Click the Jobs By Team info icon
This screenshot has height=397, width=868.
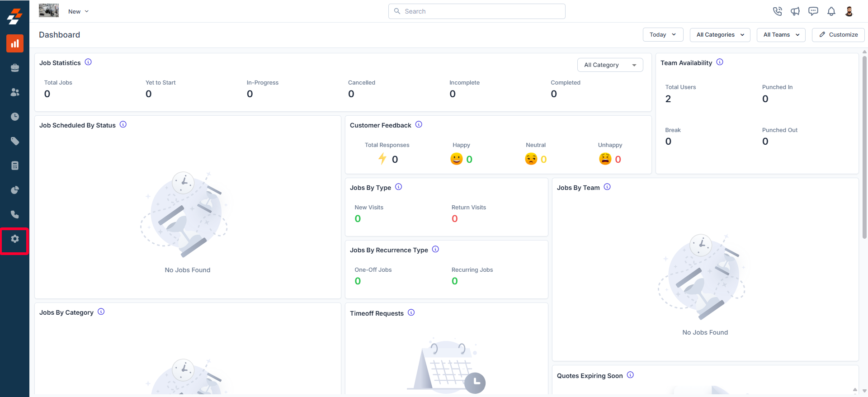[607, 187]
